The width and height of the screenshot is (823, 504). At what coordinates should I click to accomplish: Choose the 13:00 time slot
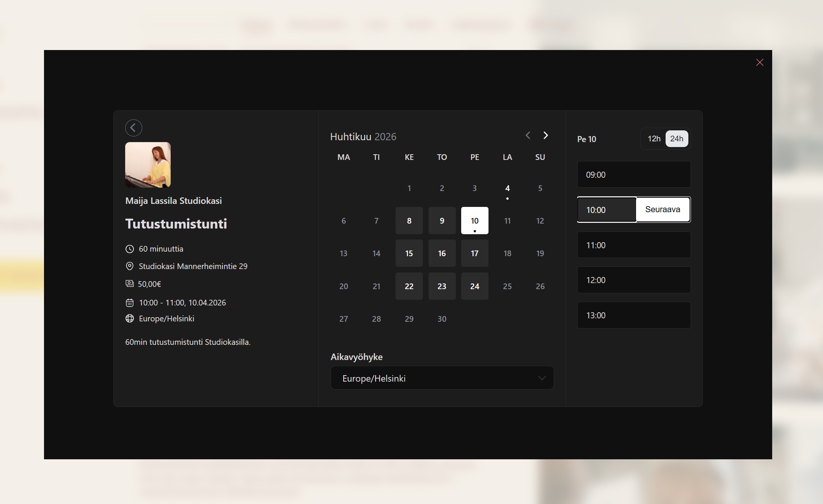pos(633,315)
